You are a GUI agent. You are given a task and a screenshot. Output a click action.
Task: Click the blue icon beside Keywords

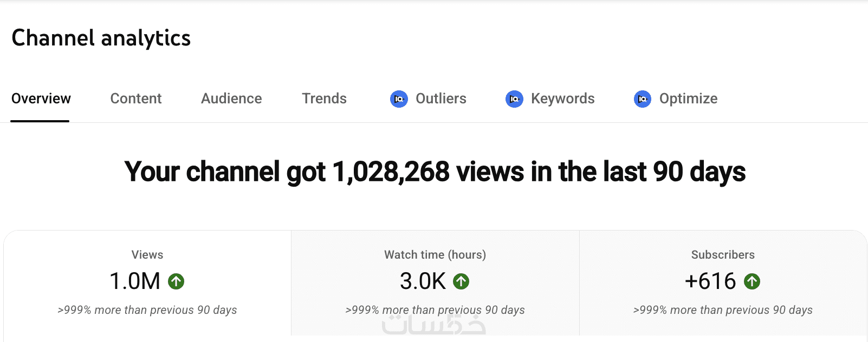514,99
